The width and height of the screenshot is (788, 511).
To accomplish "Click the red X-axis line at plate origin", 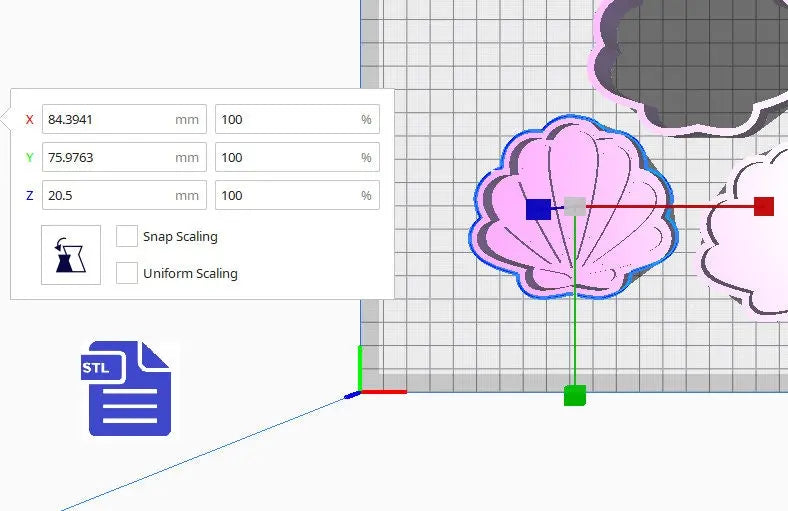I will click(385, 391).
